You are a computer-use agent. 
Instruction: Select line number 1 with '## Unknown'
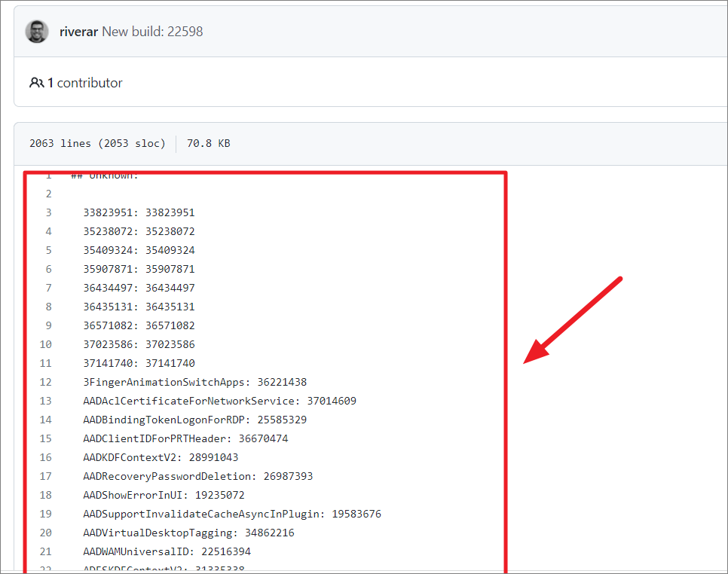(48, 175)
